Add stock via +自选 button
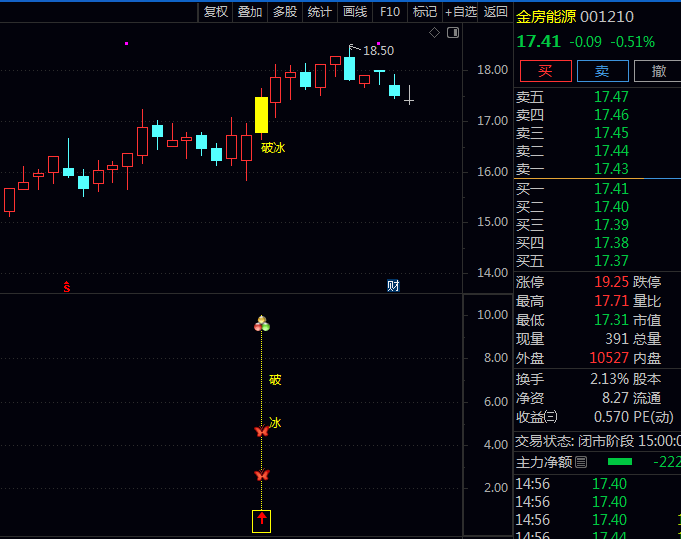Image resolution: width=681 pixels, height=539 pixels. 460,12
